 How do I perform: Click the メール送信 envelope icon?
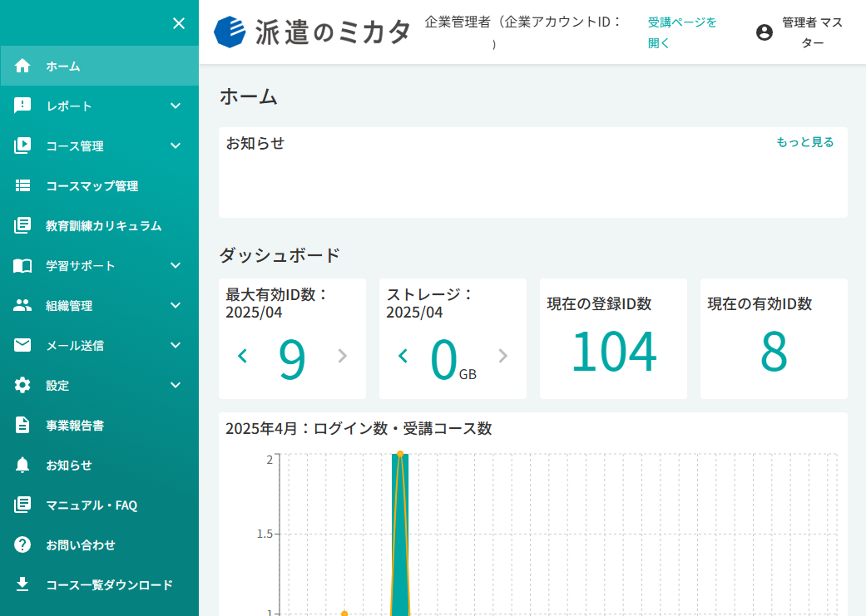click(x=22, y=345)
